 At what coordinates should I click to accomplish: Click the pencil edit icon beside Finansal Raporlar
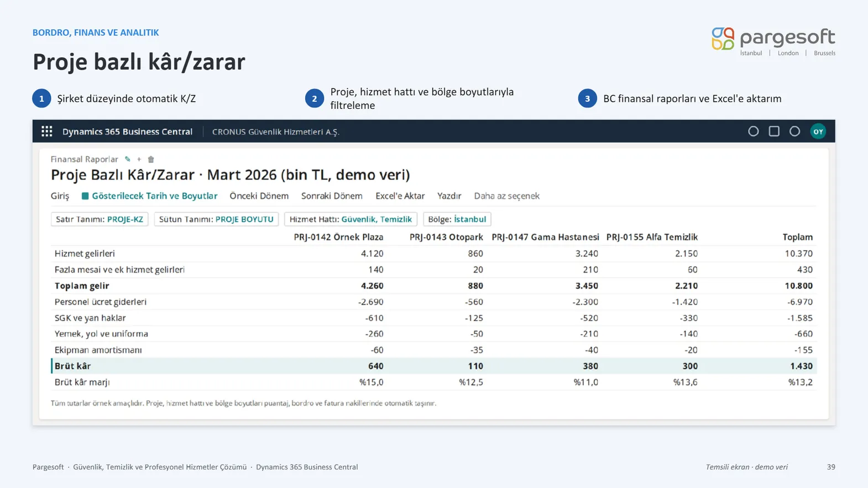point(128,159)
